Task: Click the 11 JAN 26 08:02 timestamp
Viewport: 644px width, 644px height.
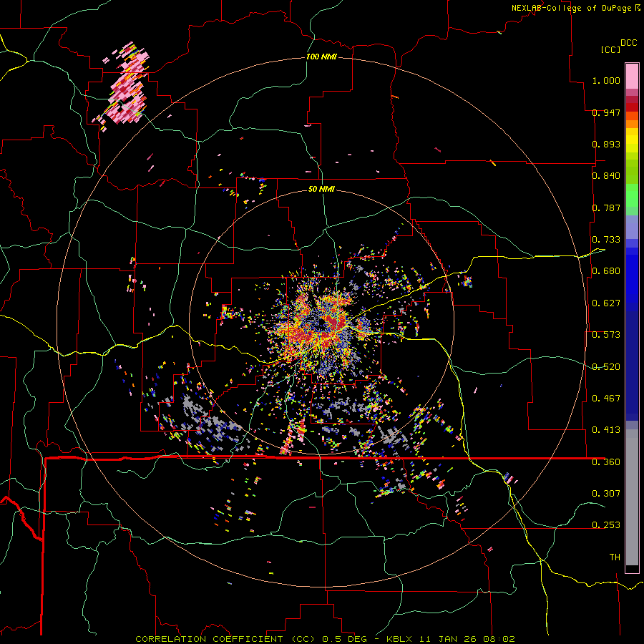Action: (x=466, y=639)
